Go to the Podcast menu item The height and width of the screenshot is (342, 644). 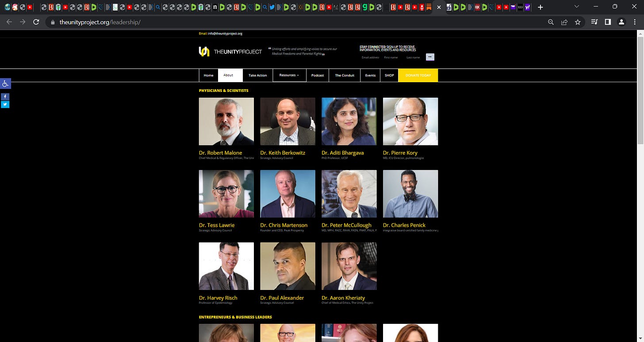pos(317,75)
